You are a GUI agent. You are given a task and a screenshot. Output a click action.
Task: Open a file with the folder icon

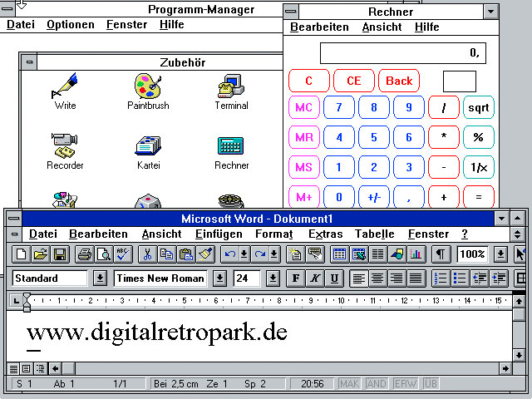point(41,254)
